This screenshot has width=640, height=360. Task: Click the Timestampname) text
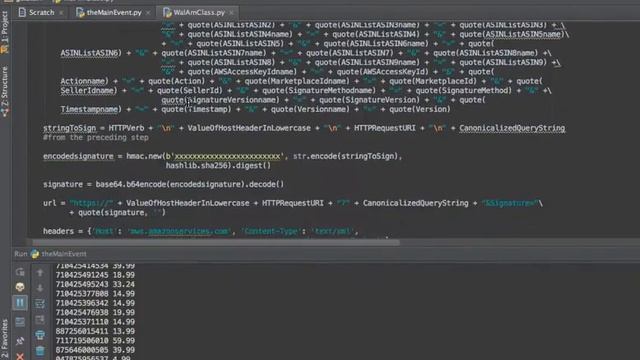pos(91,109)
